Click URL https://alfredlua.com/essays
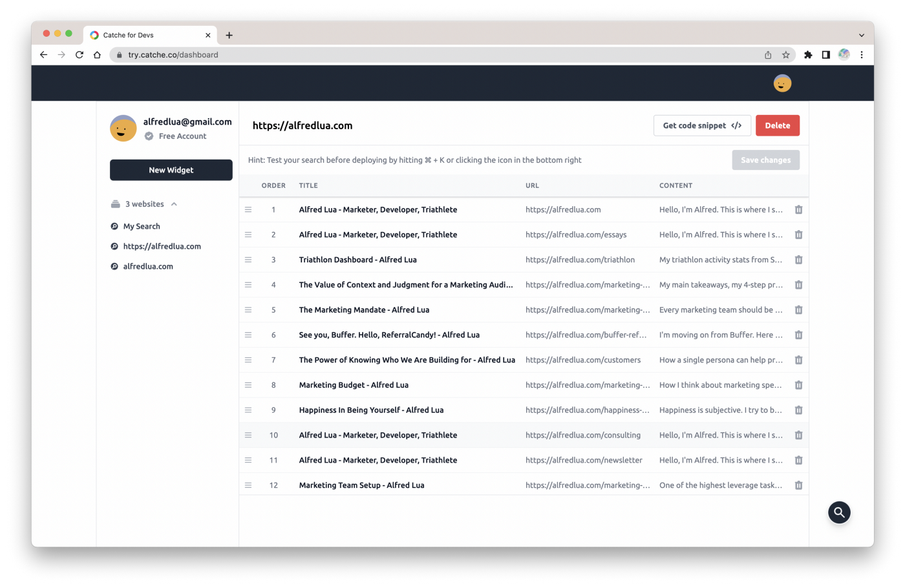The width and height of the screenshot is (905, 588). [x=576, y=235]
